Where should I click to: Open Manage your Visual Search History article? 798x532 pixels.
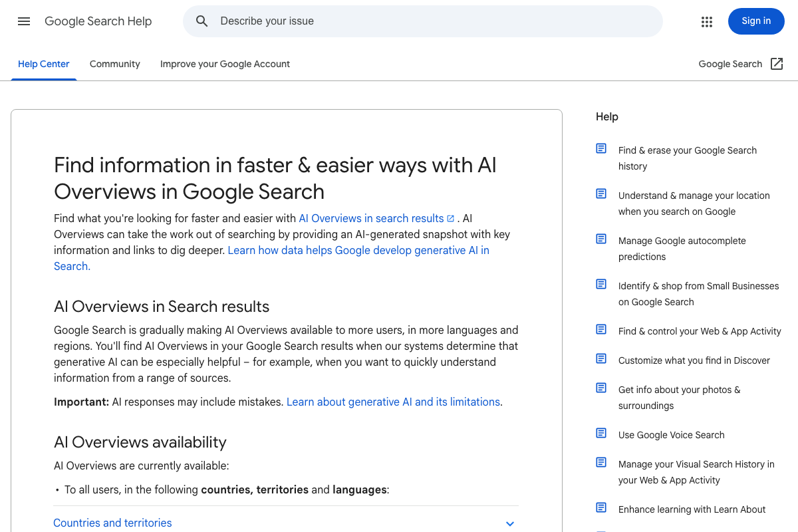point(696,472)
